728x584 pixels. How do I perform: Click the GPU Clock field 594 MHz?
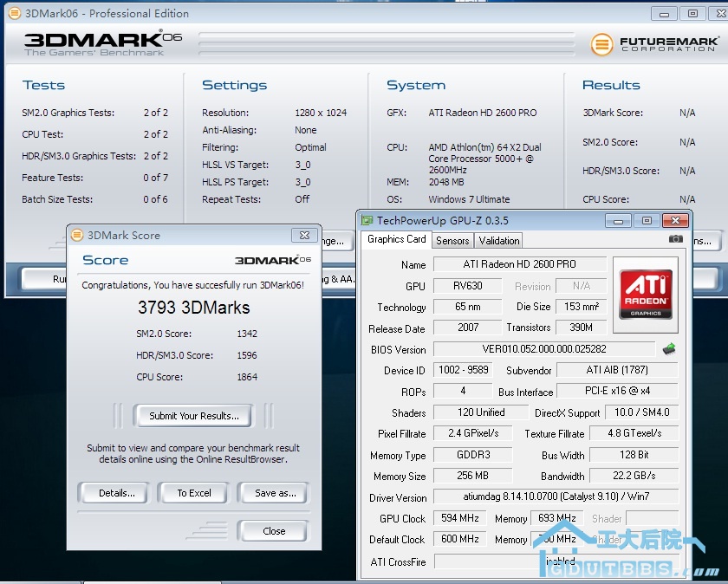click(459, 517)
